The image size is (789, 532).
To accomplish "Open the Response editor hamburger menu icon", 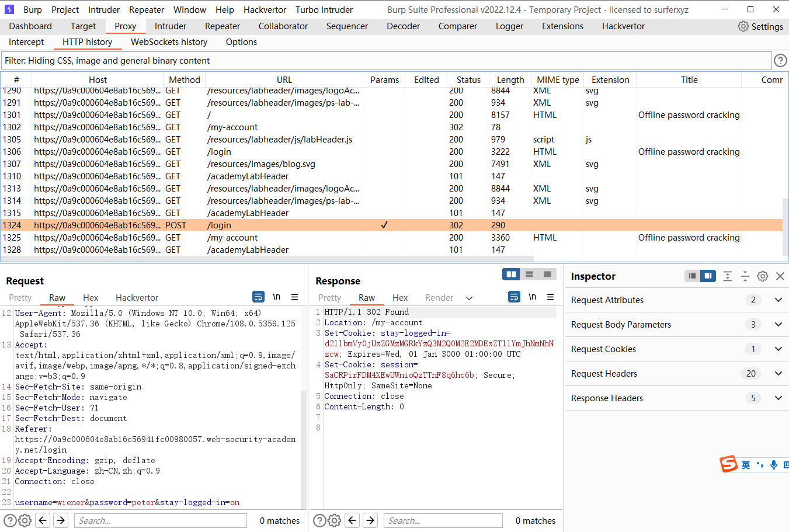I will click(x=550, y=297).
